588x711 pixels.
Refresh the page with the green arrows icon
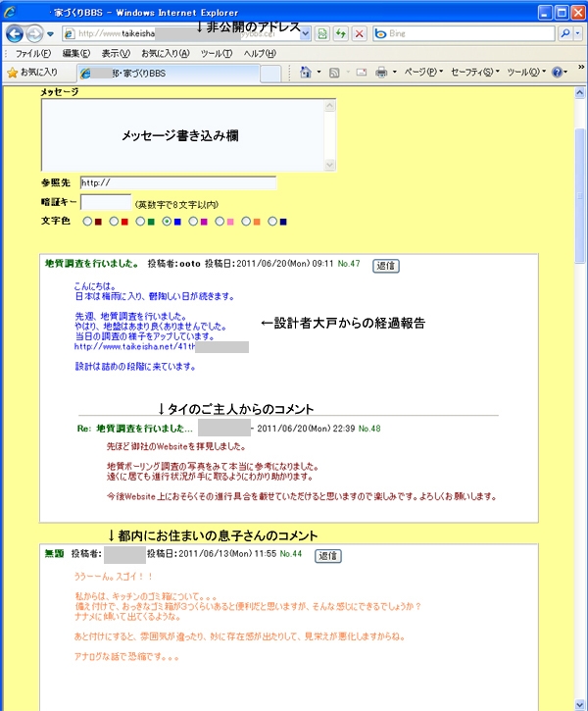tap(341, 33)
